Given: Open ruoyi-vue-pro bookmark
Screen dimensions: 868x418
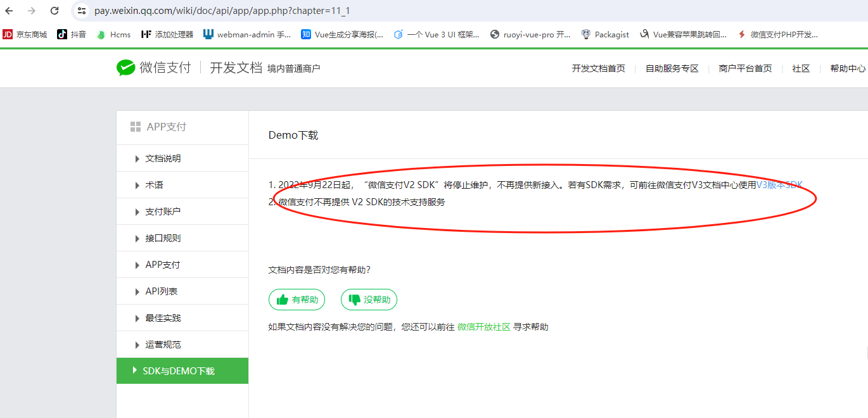Looking at the screenshot, I should point(530,35).
